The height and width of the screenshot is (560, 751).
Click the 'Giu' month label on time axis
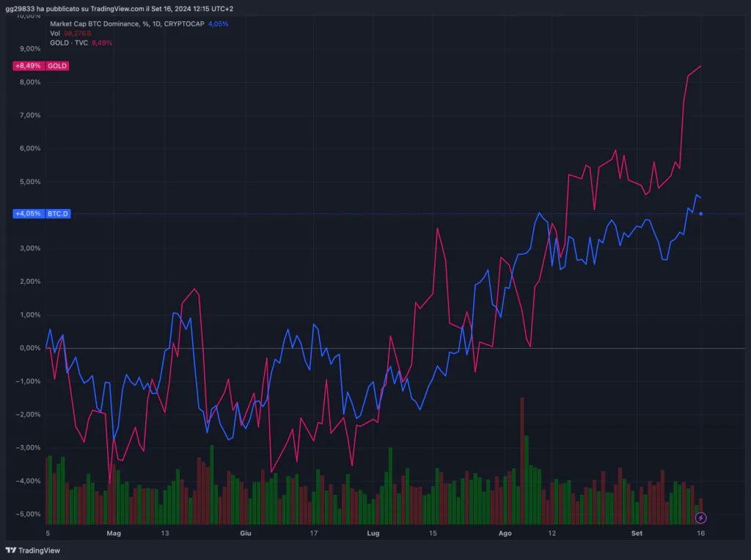click(246, 534)
